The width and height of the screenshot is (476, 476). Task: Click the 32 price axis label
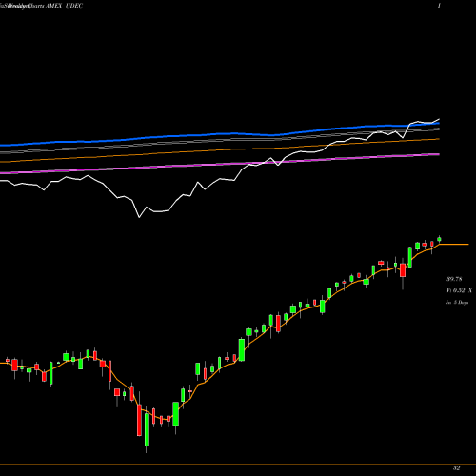(456, 468)
